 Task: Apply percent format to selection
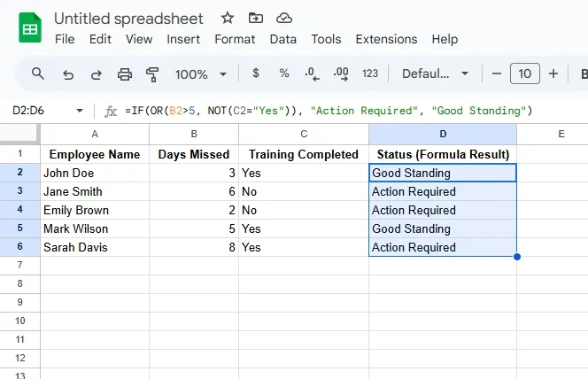coord(283,73)
